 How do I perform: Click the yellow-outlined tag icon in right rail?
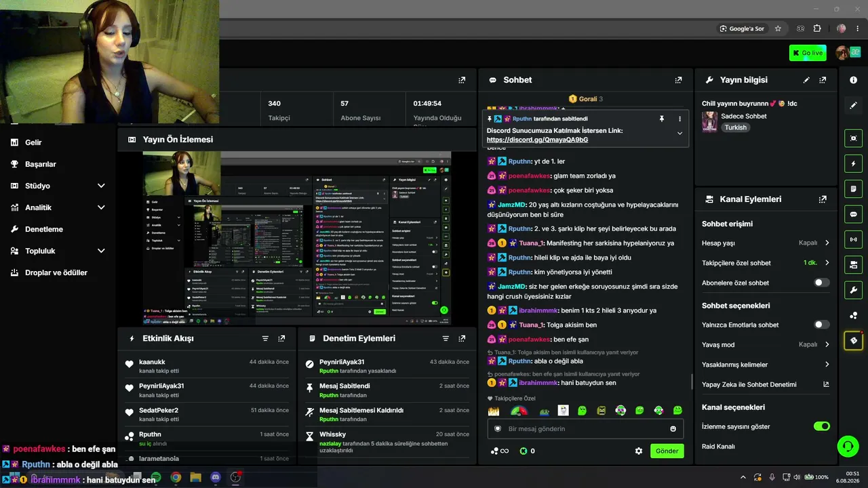pyautogui.click(x=853, y=340)
